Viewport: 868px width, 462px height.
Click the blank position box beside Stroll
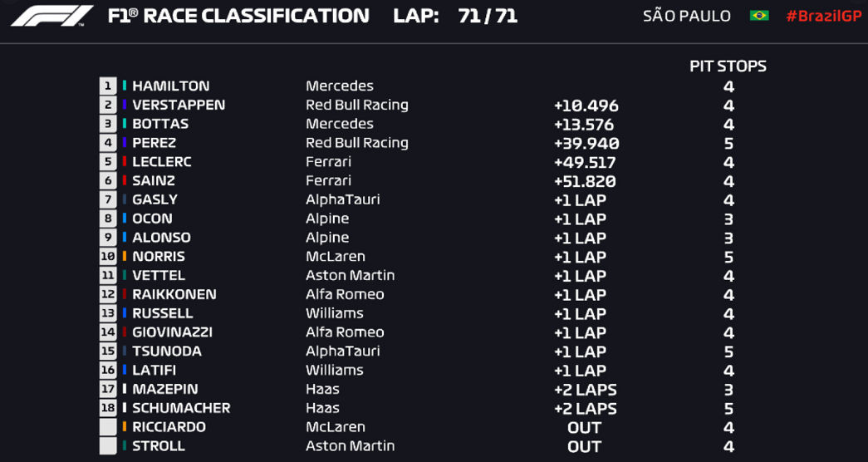tap(108, 446)
